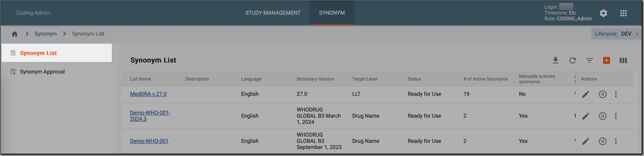Edit the Demo-WHO-001 row
This screenshot has width=644, height=156.
tap(586, 141)
